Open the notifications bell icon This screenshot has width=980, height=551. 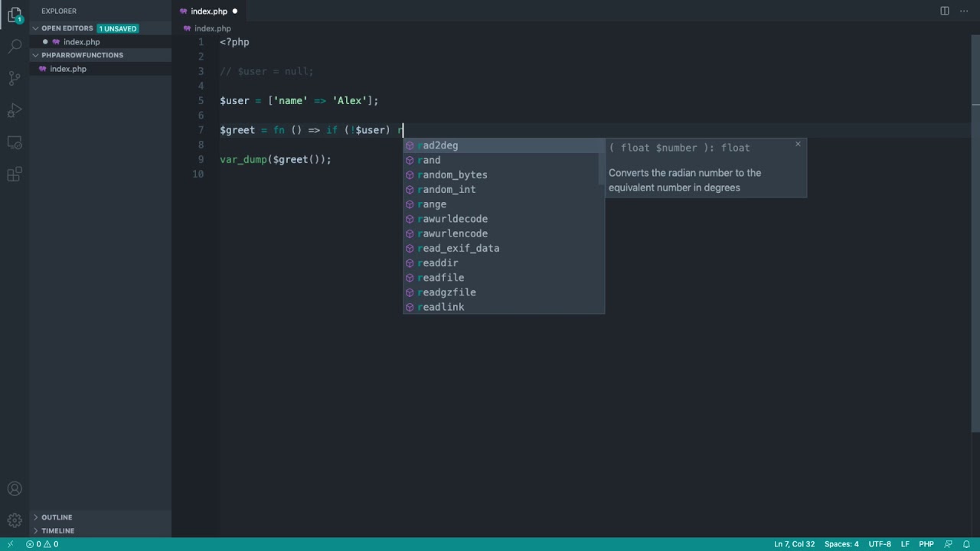point(967,544)
